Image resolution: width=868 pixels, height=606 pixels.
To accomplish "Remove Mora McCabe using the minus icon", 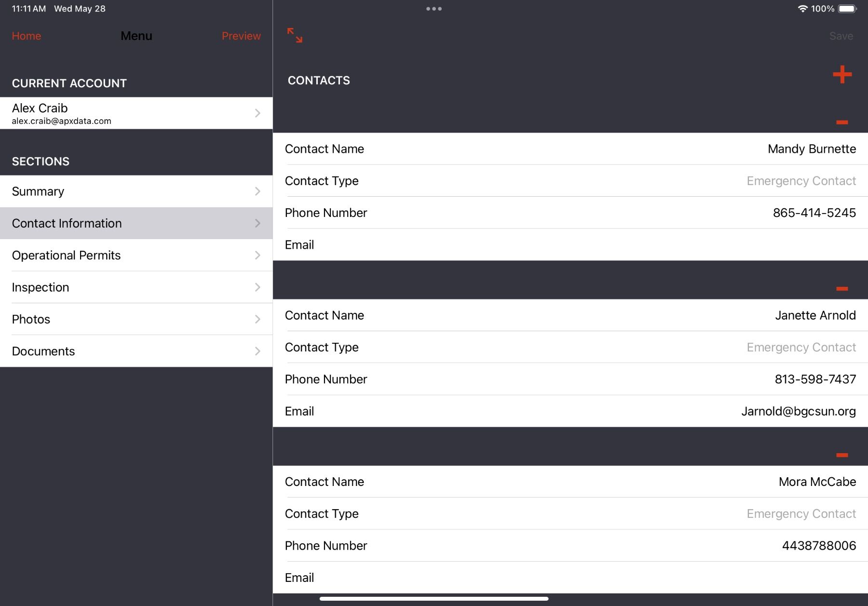I will 842,455.
